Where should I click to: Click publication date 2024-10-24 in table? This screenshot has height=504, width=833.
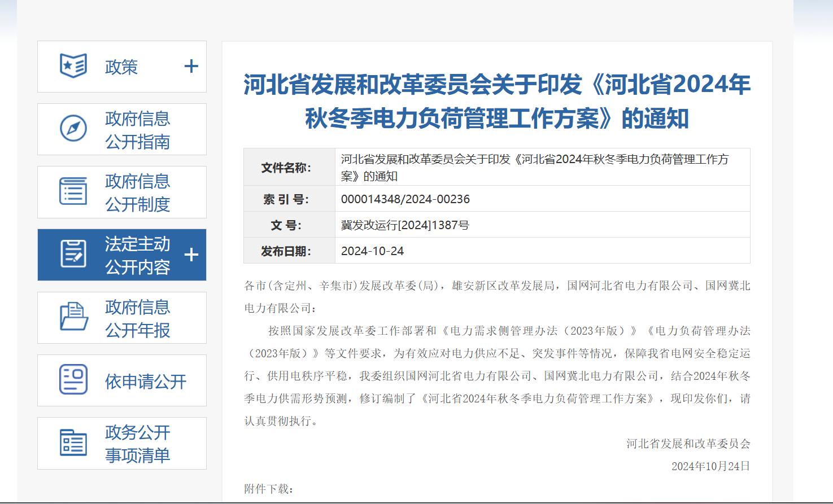(x=373, y=251)
